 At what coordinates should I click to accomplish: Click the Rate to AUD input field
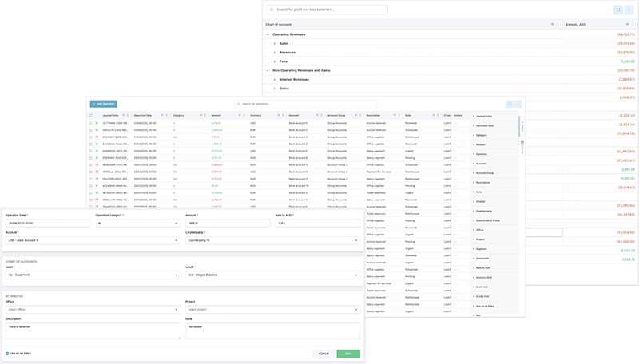point(317,224)
